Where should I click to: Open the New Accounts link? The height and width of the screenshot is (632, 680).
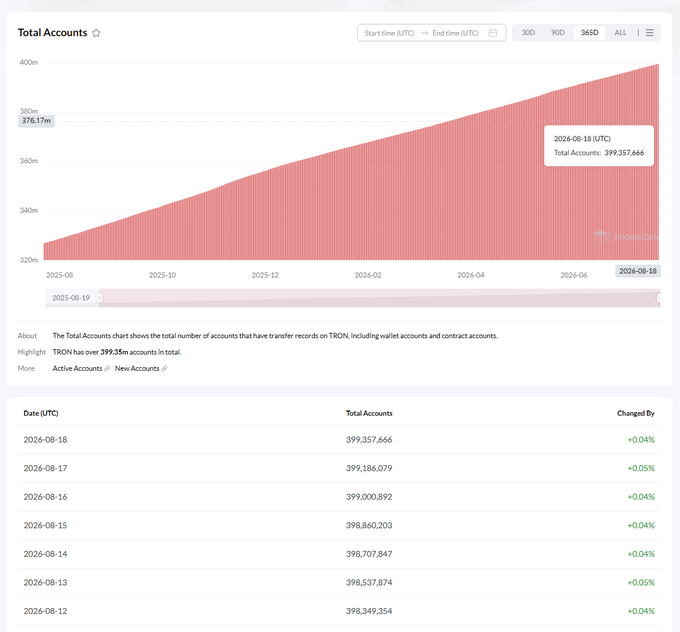(137, 368)
